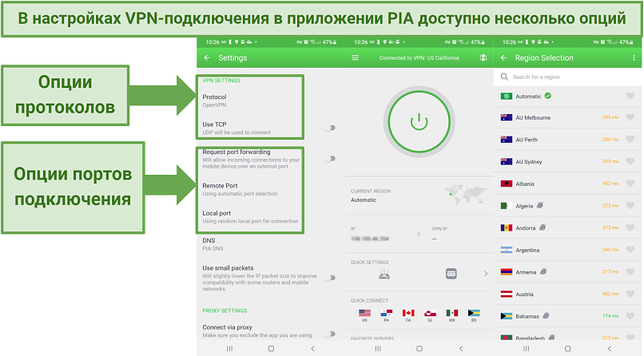The image size is (644, 356).
Task: Open the hamburger menu on VPN screen
Action: pyautogui.click(x=356, y=57)
